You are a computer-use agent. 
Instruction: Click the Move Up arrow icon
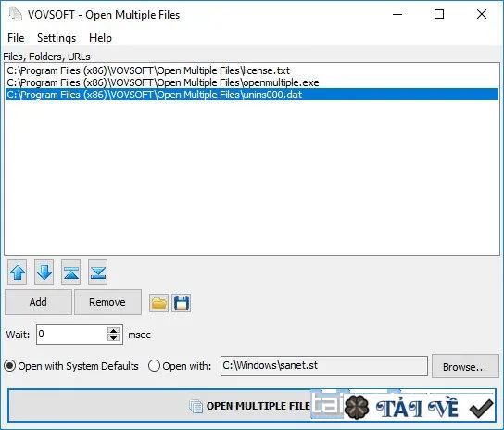(x=18, y=272)
